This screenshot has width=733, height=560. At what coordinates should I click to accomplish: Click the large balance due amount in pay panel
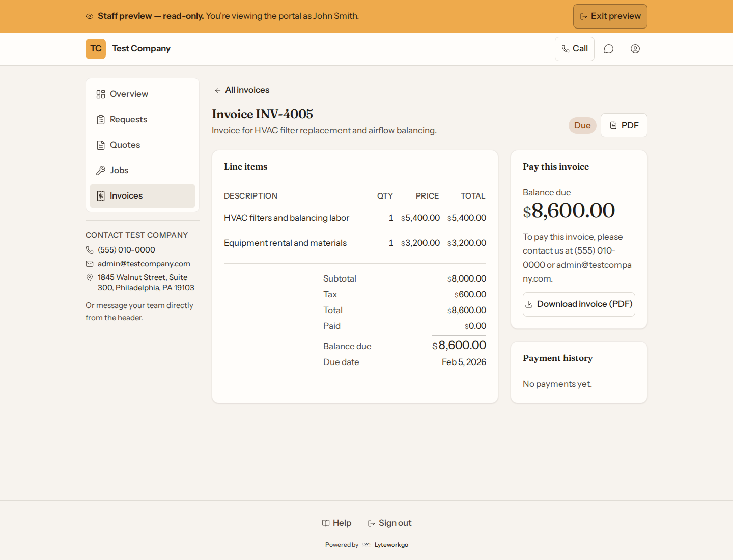tap(569, 211)
